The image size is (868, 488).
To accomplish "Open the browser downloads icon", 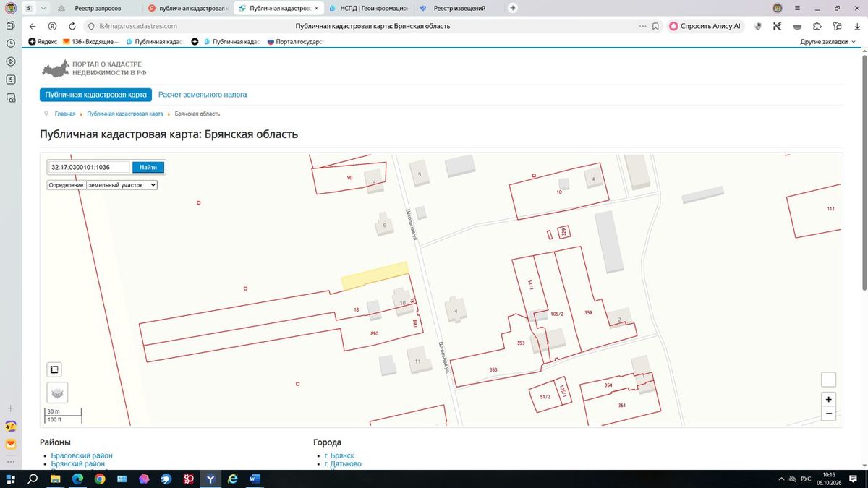I will pos(856,26).
